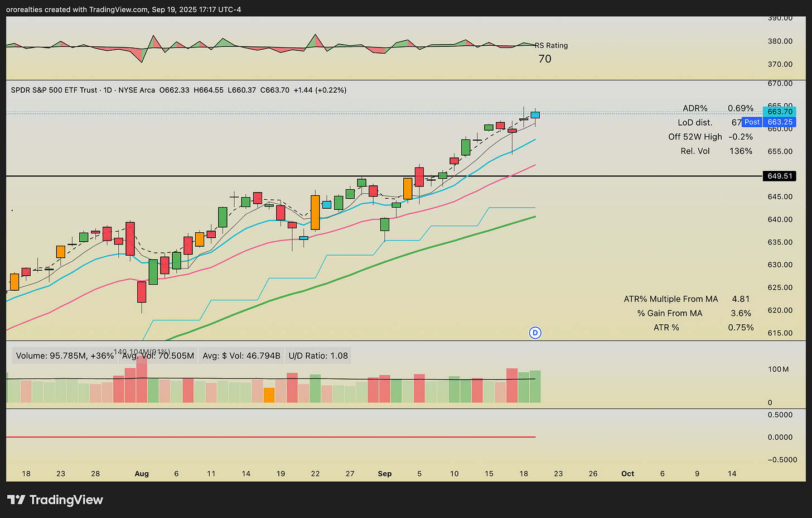Click the 26 date axis label
The height and width of the screenshot is (518, 812).
pyautogui.click(x=593, y=473)
